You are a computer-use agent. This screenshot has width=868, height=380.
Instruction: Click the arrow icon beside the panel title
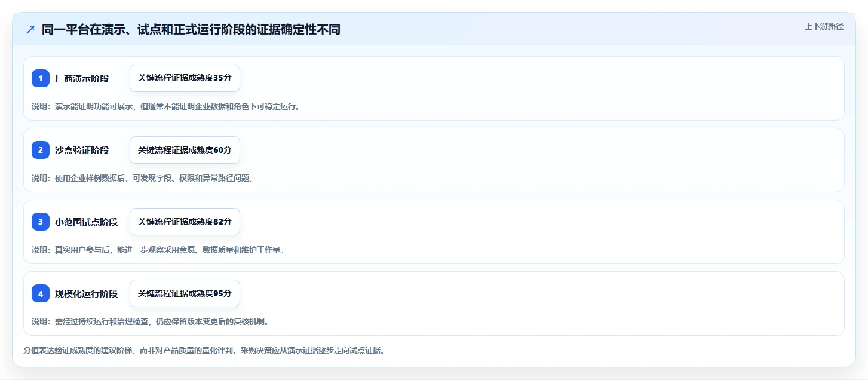coord(30,29)
